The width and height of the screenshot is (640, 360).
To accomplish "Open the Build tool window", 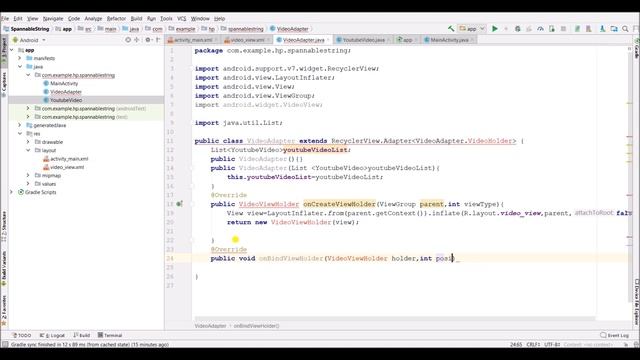I will 82,335.
